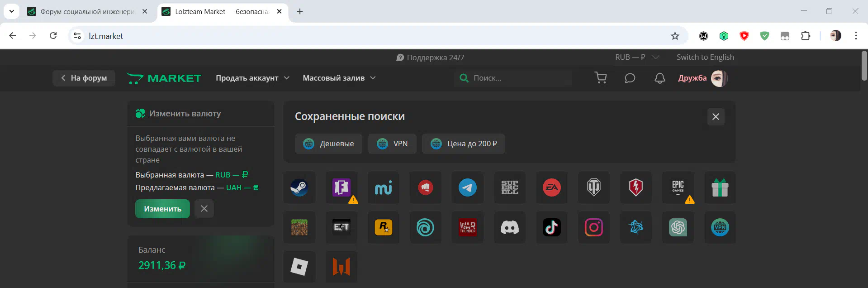Go back to the previous page
Screen dimensions: 868x288
coord(13,36)
